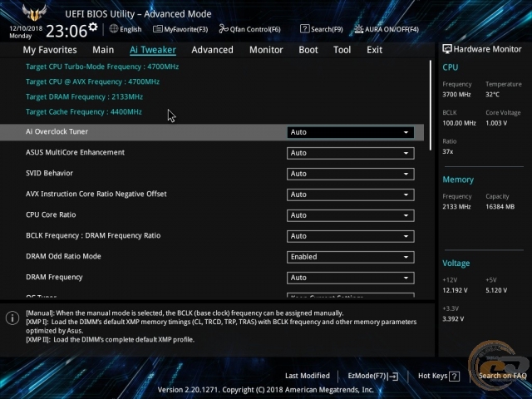Expand DRAM Odd Ratio Mode dropdown
Screen dimensions: 532x399
coord(350,257)
